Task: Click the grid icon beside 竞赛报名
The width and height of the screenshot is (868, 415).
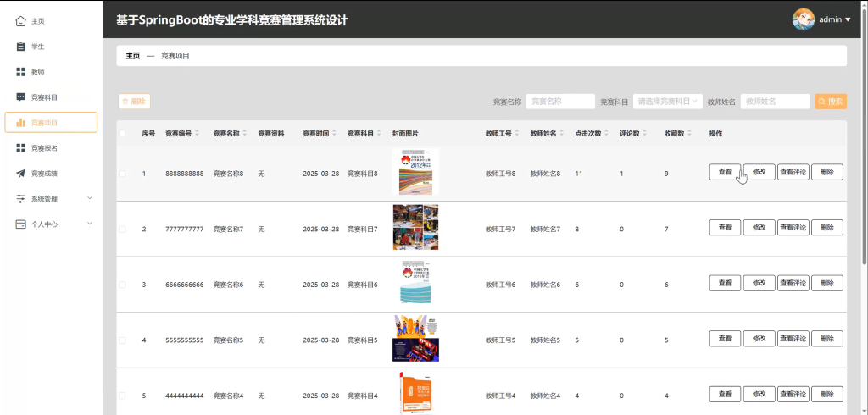Action: tap(20, 147)
